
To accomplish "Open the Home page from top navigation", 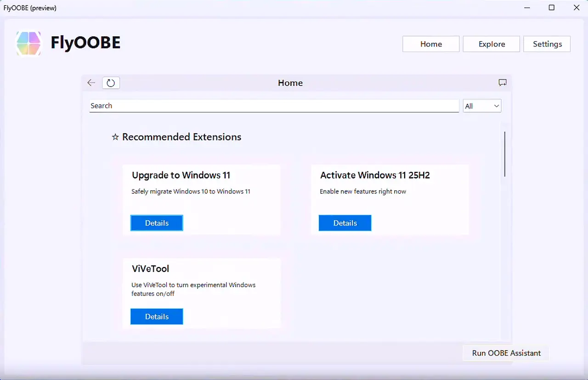I will (431, 44).
